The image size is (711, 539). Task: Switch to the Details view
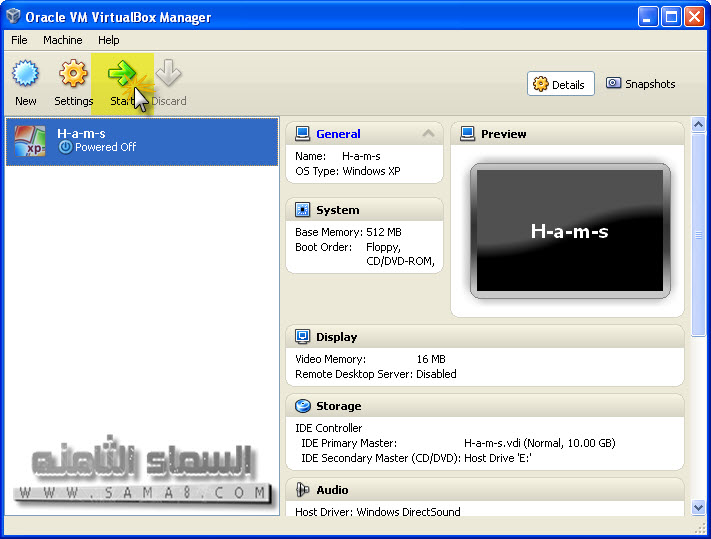coord(560,84)
